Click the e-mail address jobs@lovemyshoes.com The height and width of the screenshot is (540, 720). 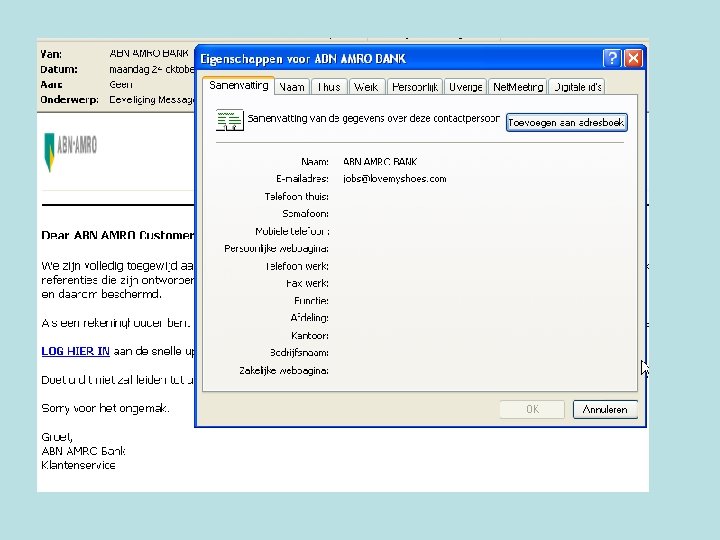(x=394, y=179)
